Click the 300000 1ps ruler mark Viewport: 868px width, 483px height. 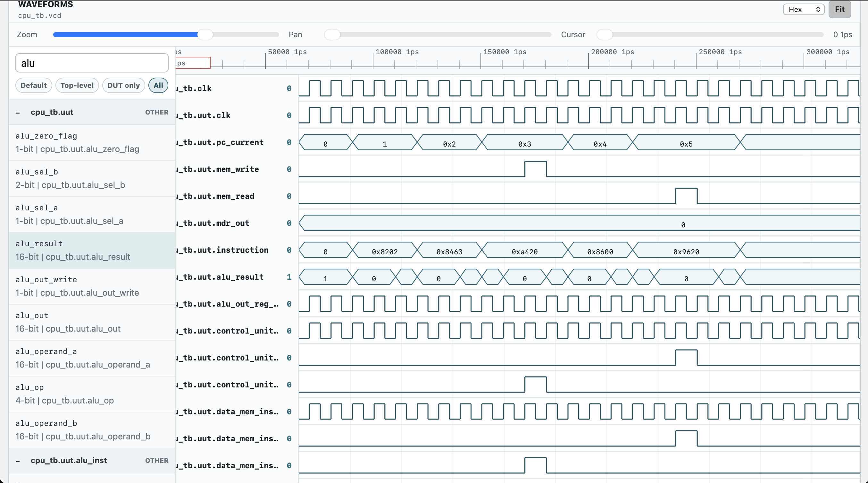(x=828, y=52)
